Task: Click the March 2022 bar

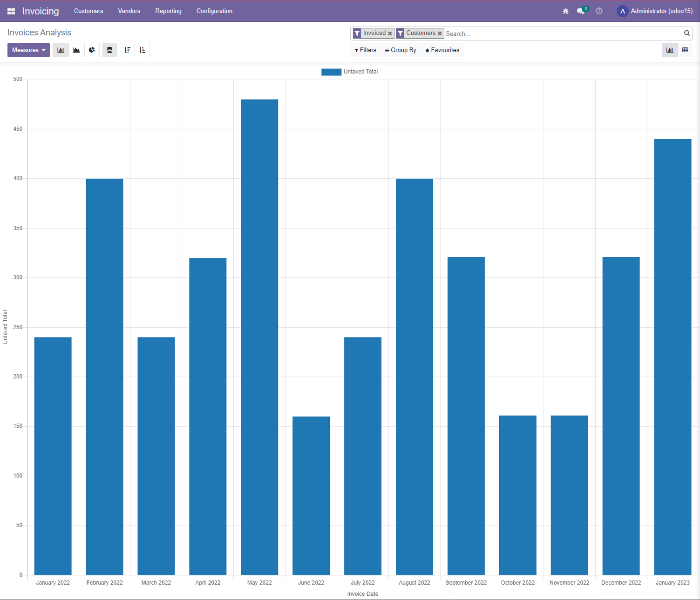Action: coord(156,456)
